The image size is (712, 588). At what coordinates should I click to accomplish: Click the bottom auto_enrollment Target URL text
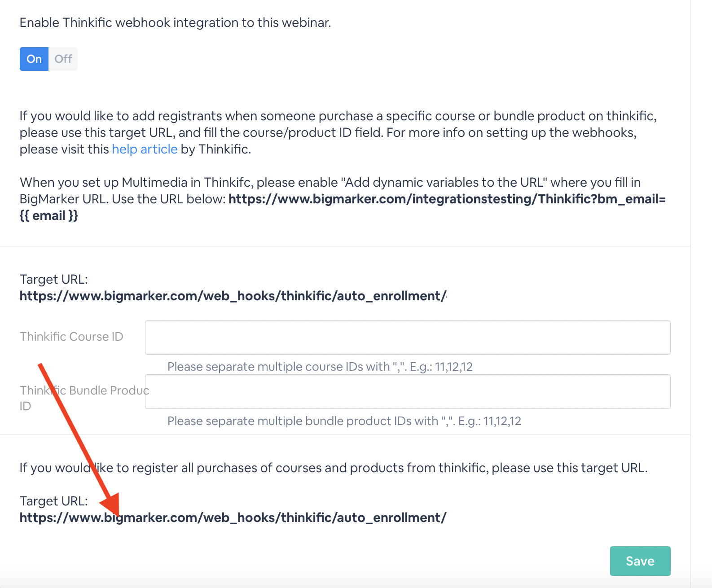point(233,518)
